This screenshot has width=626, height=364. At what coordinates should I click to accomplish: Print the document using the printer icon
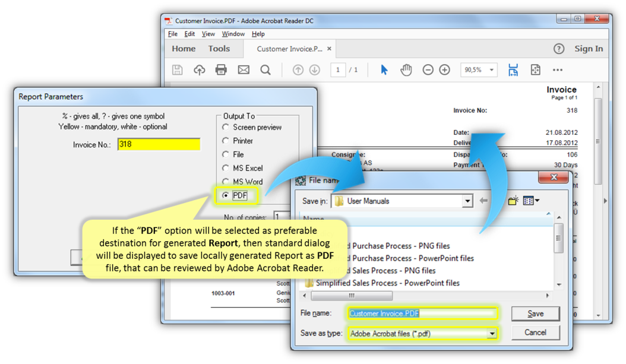pos(221,70)
